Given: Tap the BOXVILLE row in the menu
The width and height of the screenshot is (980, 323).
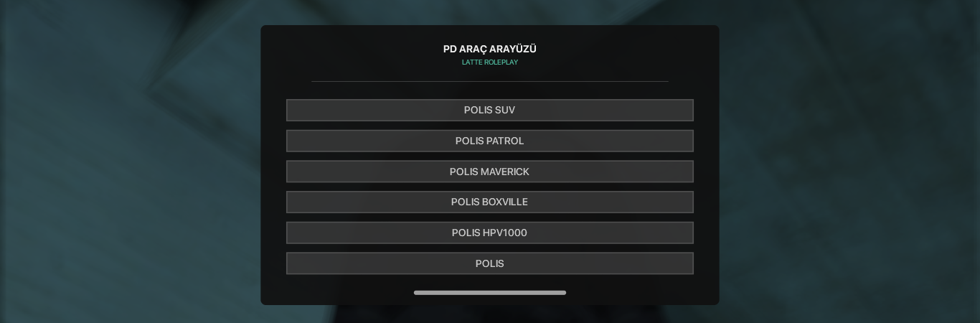Looking at the screenshot, I should [489, 202].
